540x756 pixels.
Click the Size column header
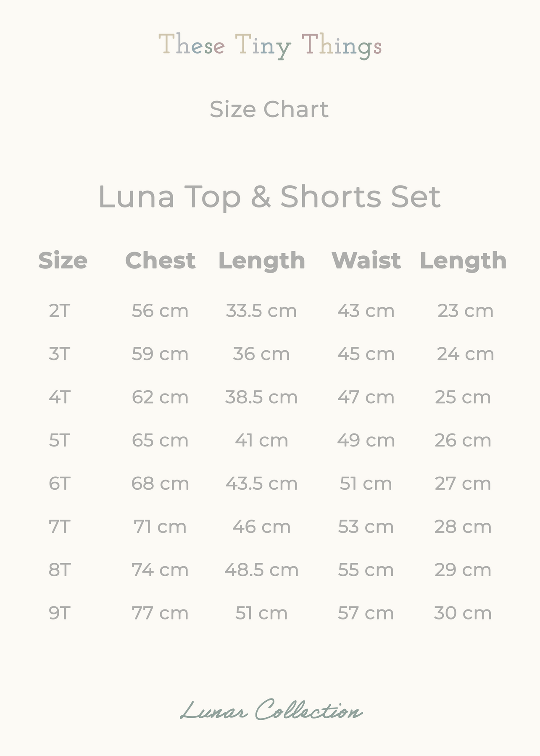click(63, 261)
